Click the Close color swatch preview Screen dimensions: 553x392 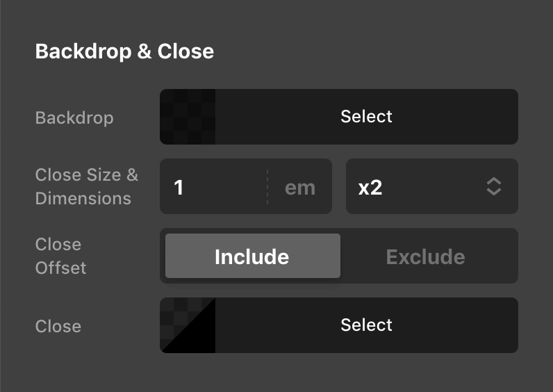[188, 325]
